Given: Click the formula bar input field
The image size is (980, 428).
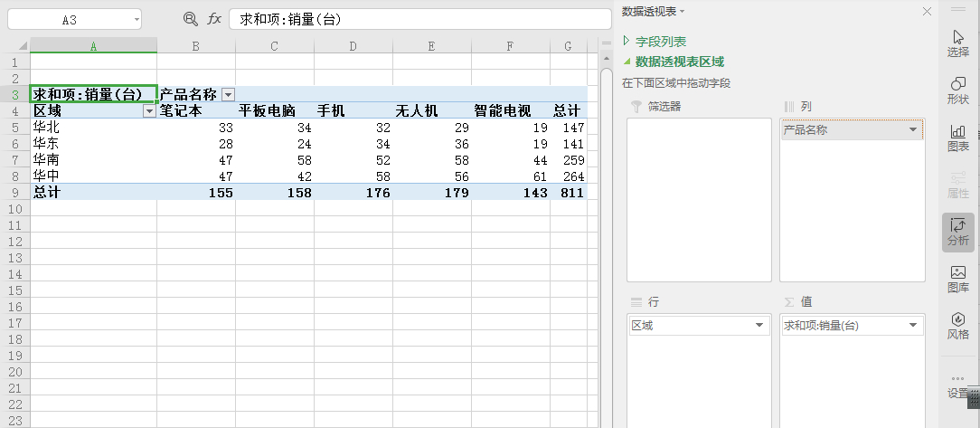Looking at the screenshot, I should tap(420, 19).
